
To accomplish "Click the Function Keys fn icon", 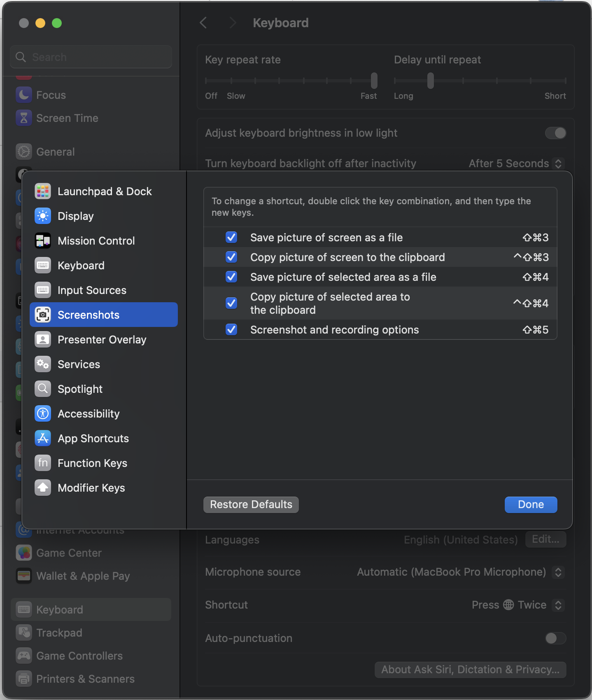I will [x=43, y=463].
